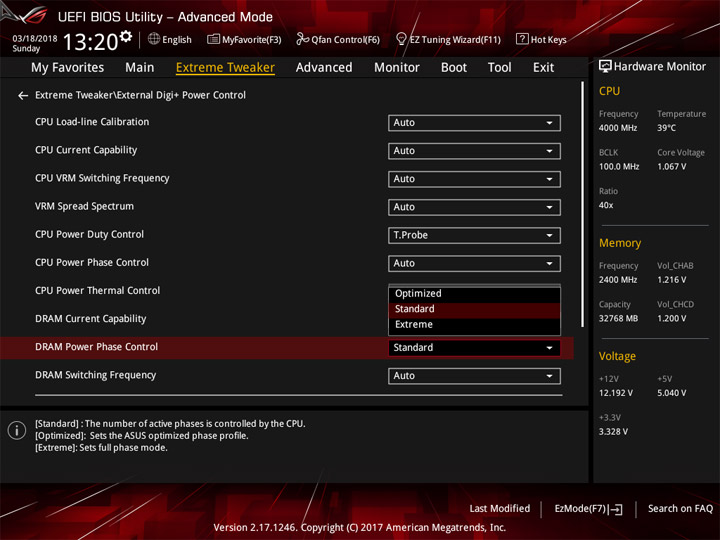Select the CPU Power Phase Control label
The width and height of the screenshot is (720, 540).
coord(92,263)
